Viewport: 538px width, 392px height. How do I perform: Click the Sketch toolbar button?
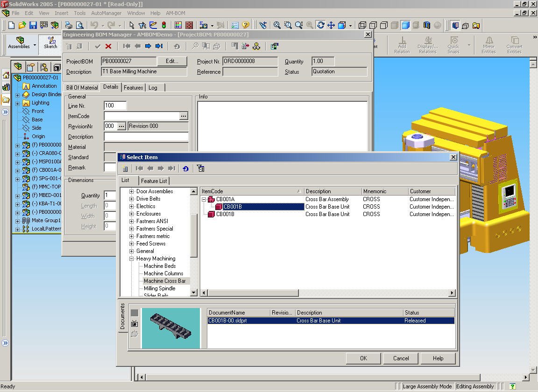click(50, 43)
